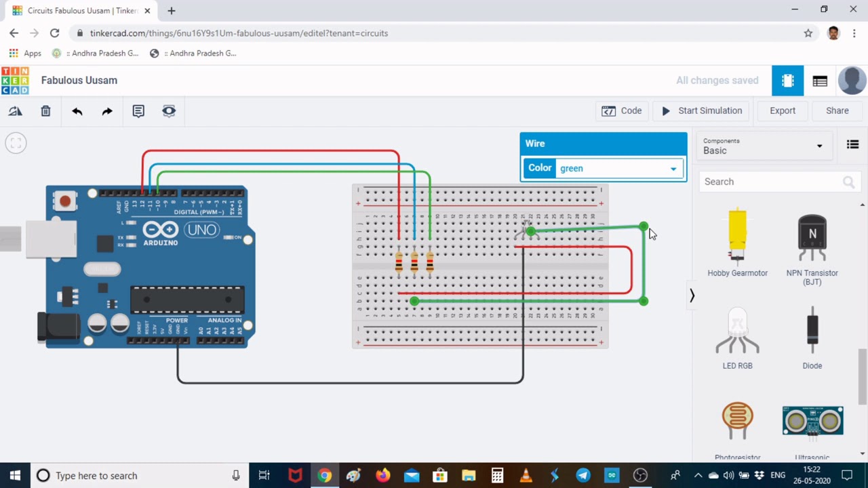This screenshot has height=488, width=868.
Task: Open Arduino IDE from taskbar
Action: [x=612, y=475]
